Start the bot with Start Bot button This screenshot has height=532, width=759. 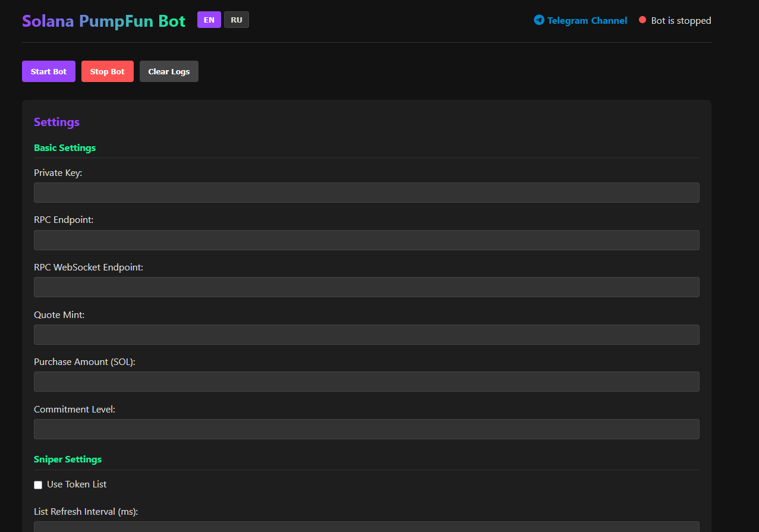(x=49, y=71)
